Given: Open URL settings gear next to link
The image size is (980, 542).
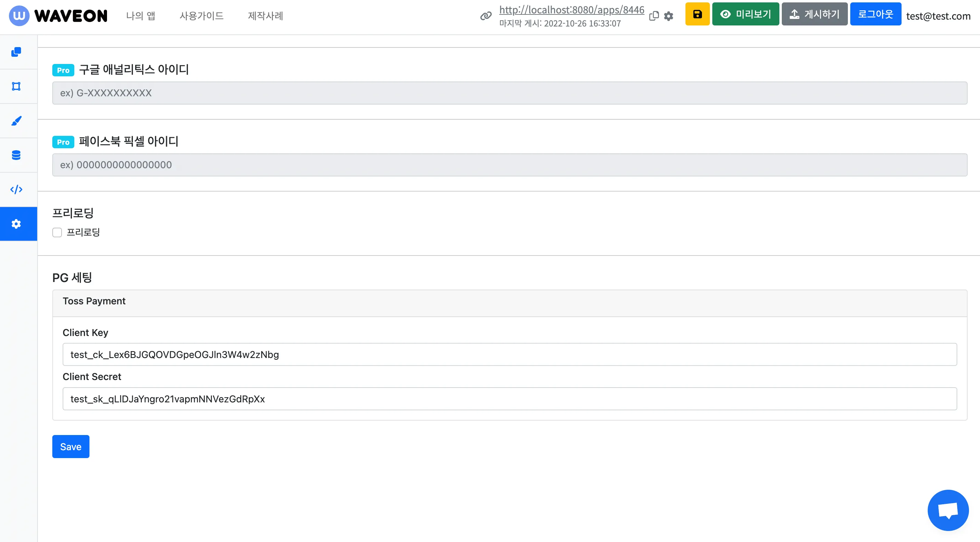Looking at the screenshot, I should tap(669, 16).
